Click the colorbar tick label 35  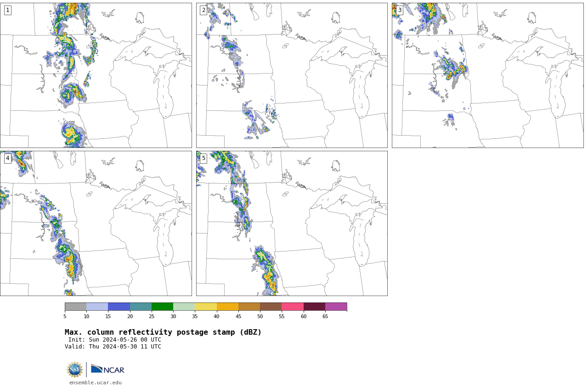pos(195,316)
